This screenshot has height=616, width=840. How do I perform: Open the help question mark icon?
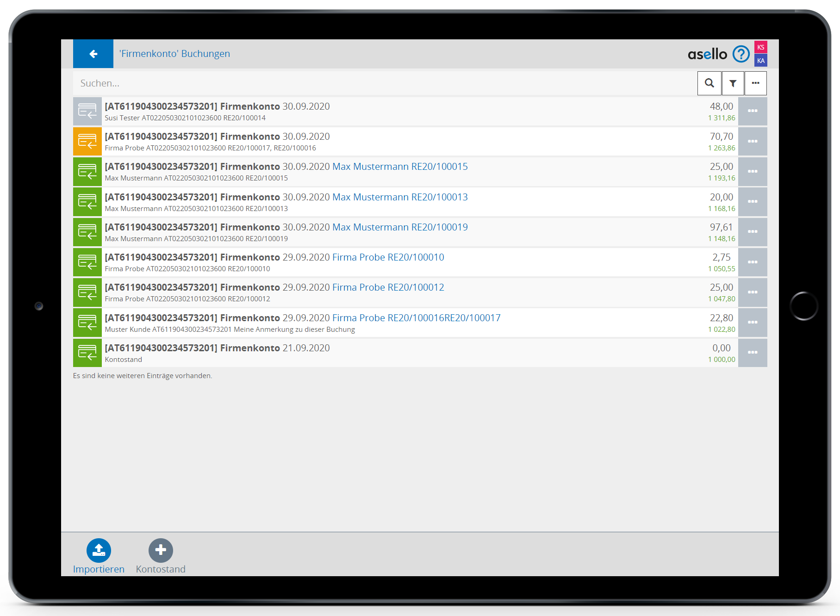(x=740, y=54)
